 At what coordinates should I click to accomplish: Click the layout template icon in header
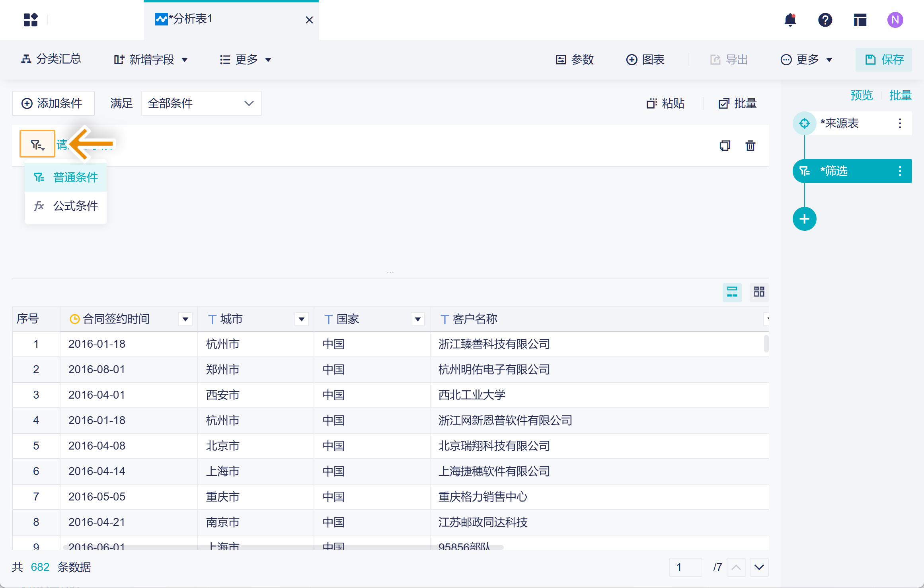coord(860,20)
